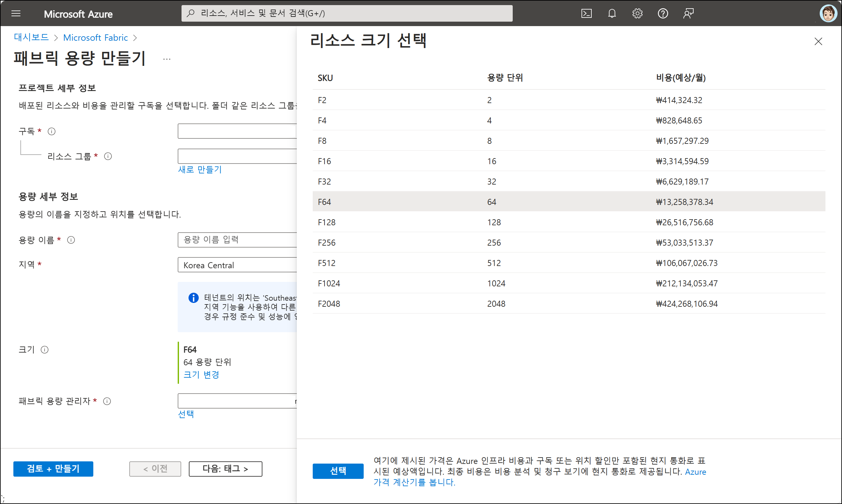
Task: Open the portal settings gear
Action: pos(637,14)
